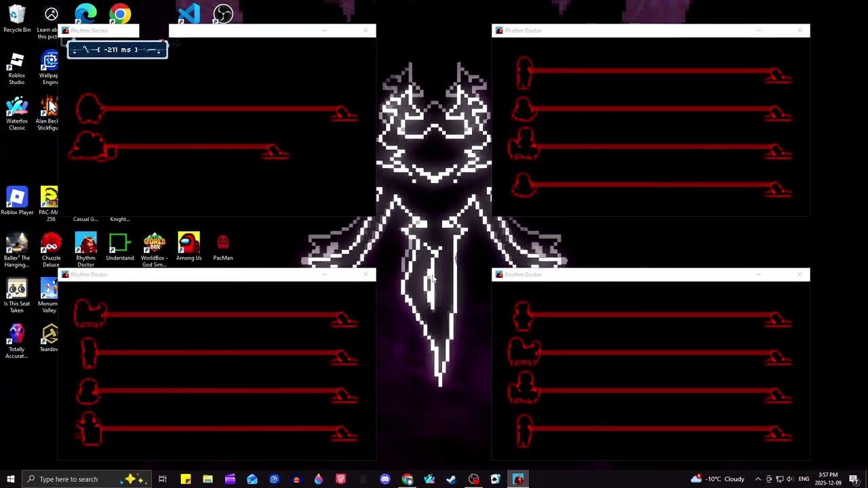Select the Visual Studio Code desktop shortcut
This screenshot has width=868, height=488.
[x=189, y=14]
